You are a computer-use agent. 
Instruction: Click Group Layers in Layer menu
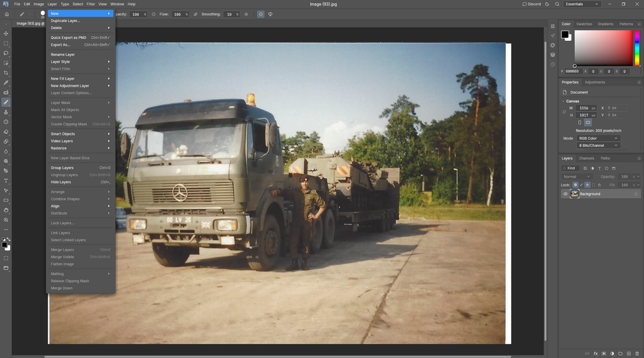[x=80, y=168]
